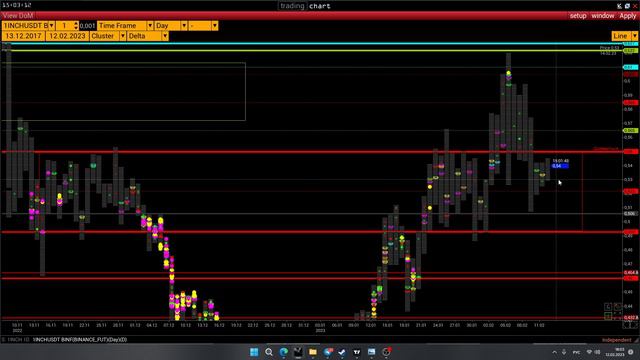640x360 pixels.
Task: Open the Wi-Fi network tray icon
Action: point(589,352)
